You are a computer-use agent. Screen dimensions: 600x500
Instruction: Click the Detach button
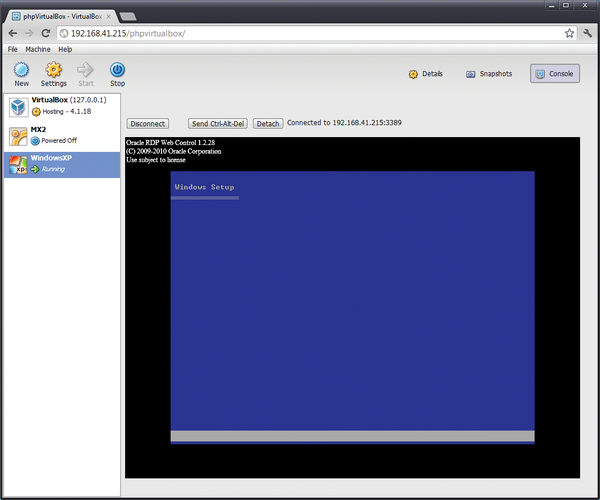tap(267, 124)
